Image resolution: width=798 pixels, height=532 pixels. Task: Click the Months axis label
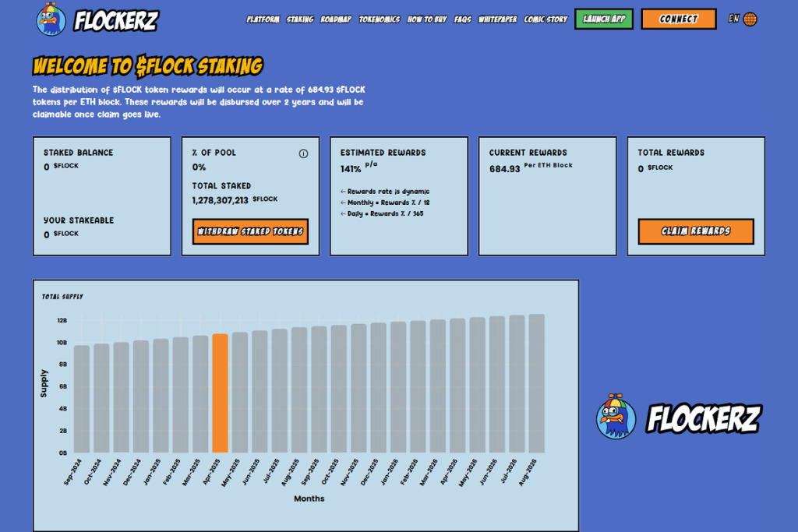click(309, 499)
